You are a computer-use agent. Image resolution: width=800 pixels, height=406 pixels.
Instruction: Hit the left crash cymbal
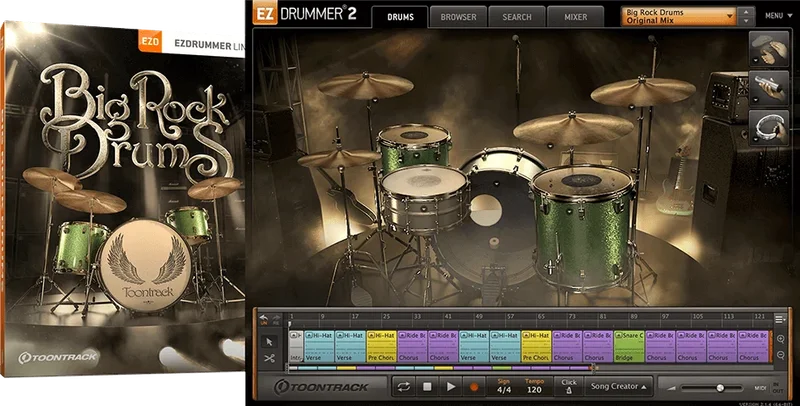(365, 86)
